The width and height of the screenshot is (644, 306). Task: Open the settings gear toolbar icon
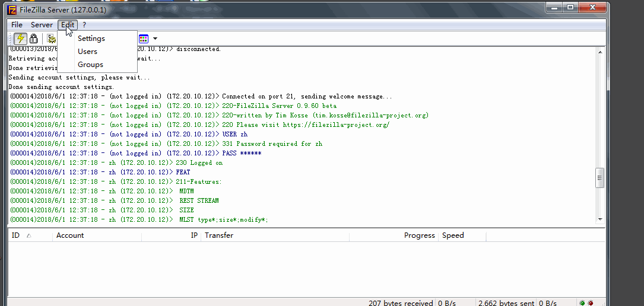coord(51,39)
